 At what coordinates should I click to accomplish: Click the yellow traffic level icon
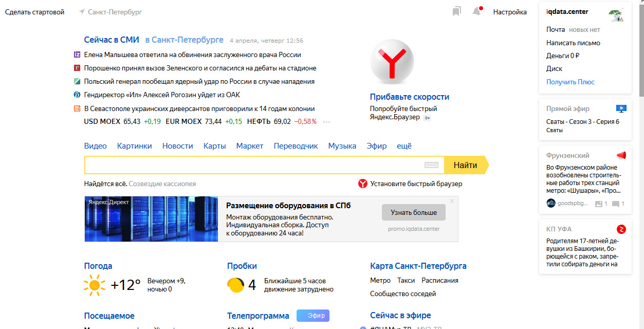[236, 285]
